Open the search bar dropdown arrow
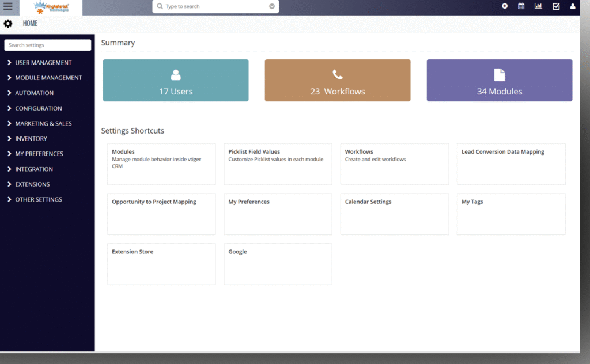The height and width of the screenshot is (364, 590). coord(271,6)
